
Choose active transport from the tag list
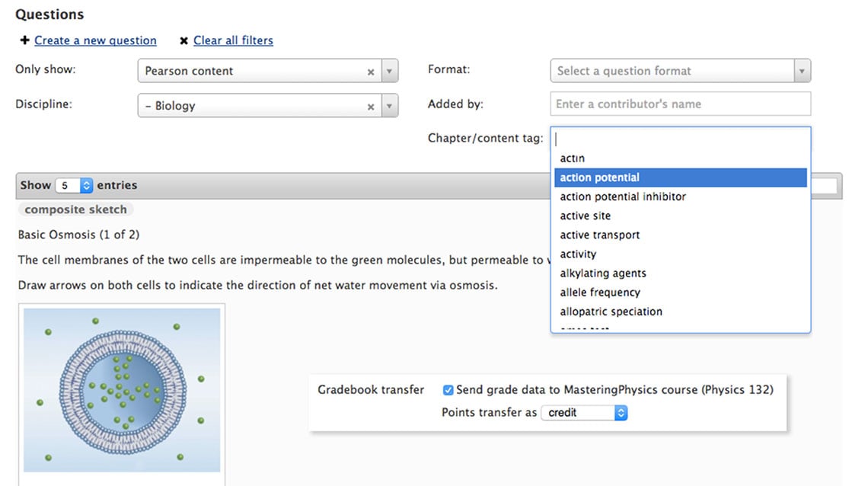(600, 235)
